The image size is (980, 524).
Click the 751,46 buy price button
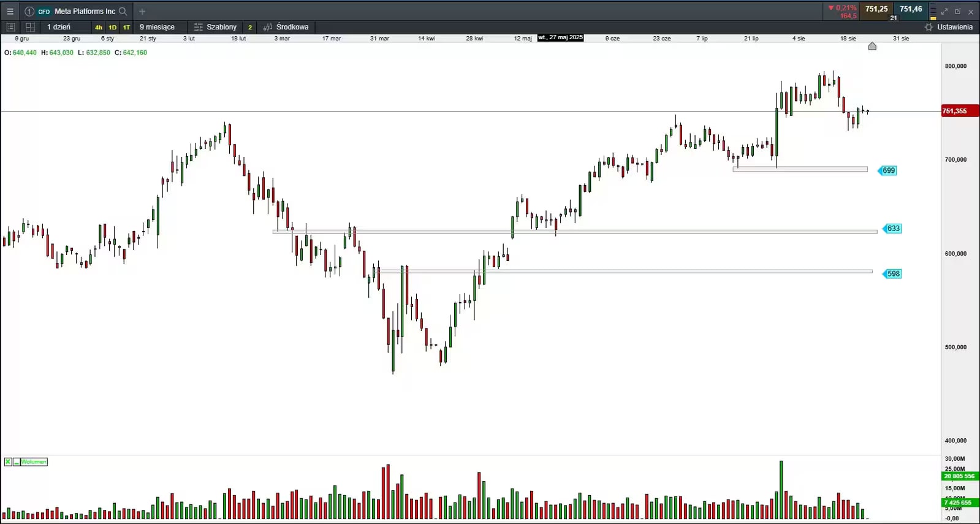coord(911,12)
